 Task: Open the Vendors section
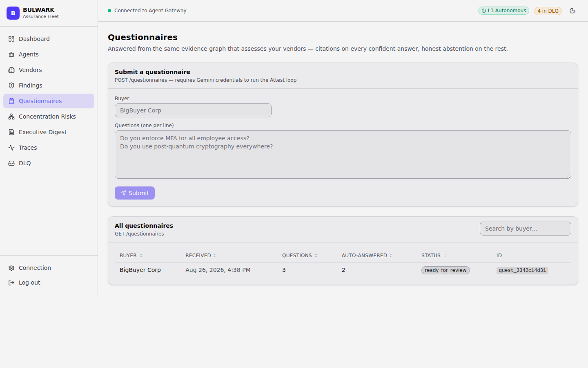click(49, 70)
